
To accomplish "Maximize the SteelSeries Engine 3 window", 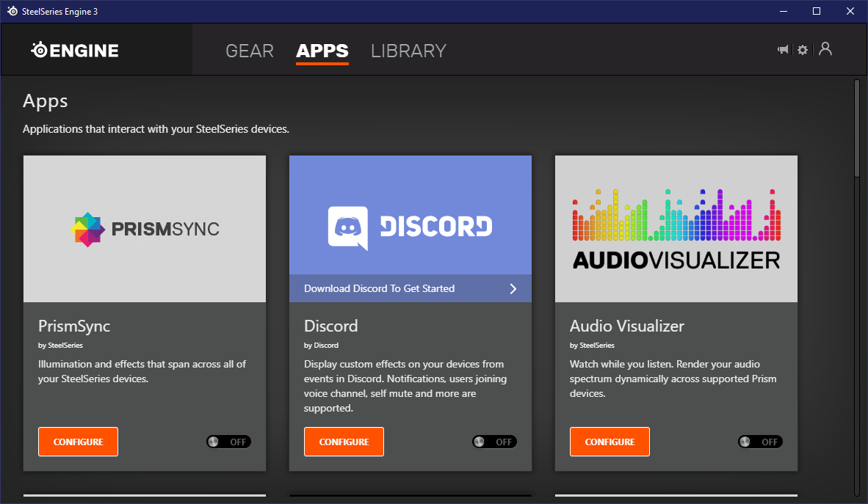I will tap(817, 11).
